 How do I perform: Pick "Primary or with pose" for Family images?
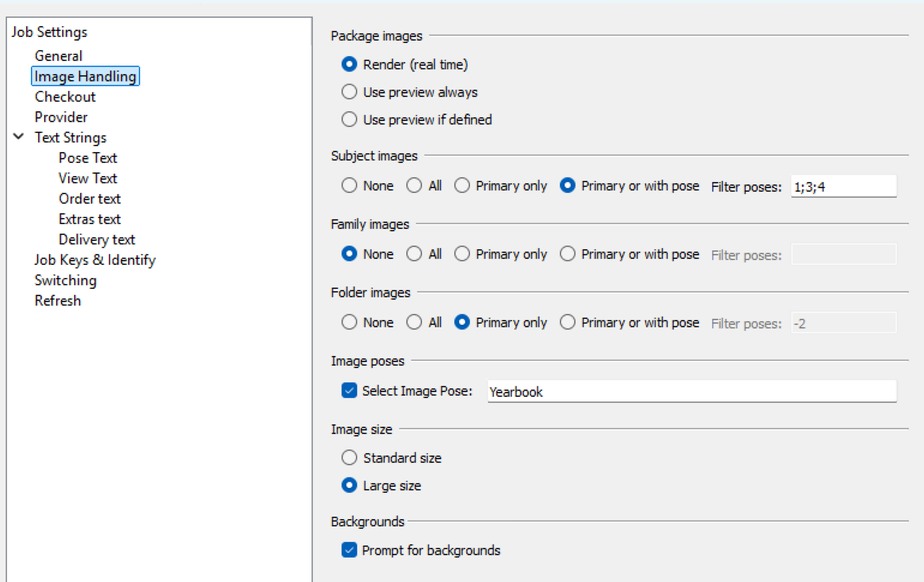pos(568,254)
